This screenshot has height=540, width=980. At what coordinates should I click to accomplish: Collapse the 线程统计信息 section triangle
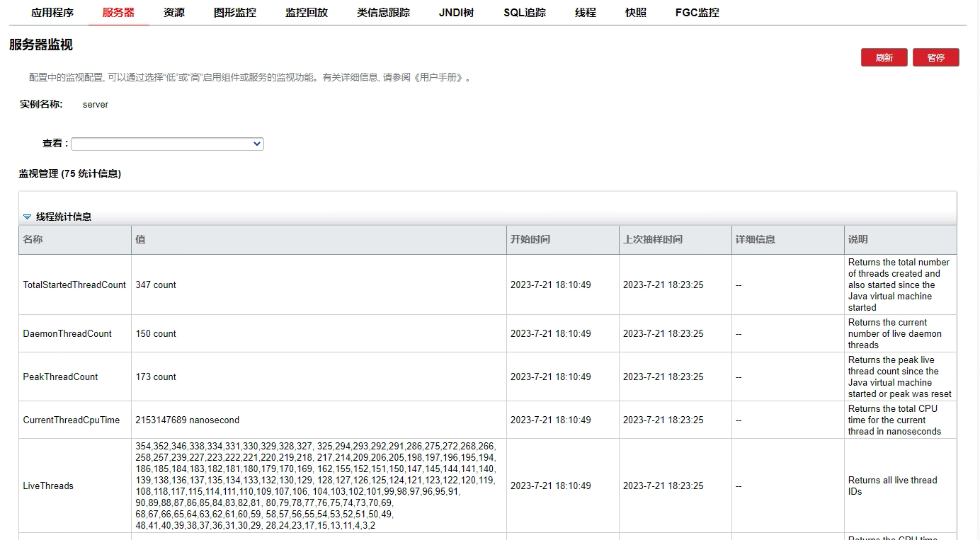(x=27, y=217)
